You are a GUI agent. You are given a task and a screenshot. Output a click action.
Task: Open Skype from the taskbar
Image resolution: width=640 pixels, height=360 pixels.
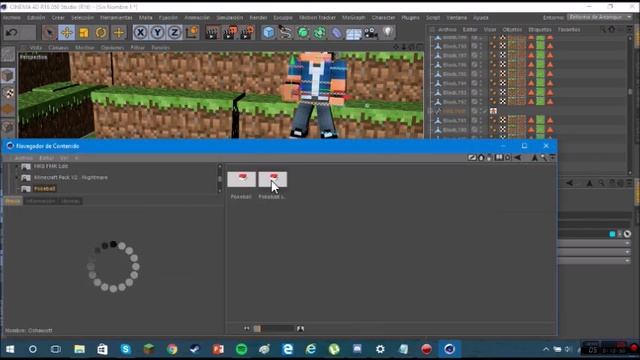125,349
